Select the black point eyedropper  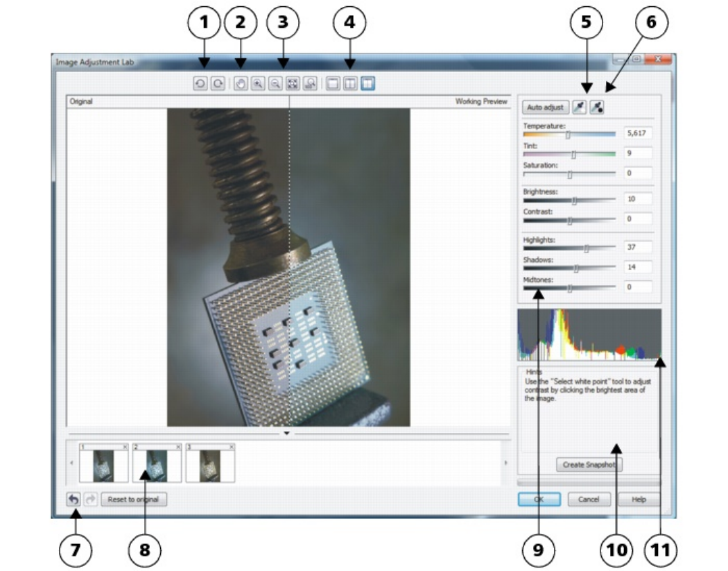pos(596,108)
